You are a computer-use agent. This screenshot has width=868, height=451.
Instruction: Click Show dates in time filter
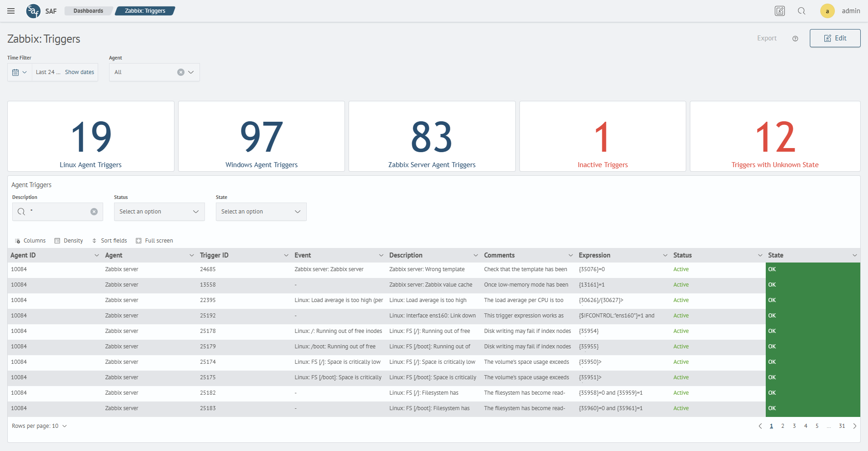(x=80, y=72)
